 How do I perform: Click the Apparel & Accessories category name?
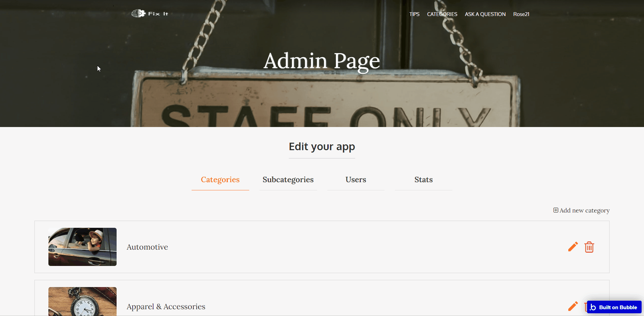(166, 306)
